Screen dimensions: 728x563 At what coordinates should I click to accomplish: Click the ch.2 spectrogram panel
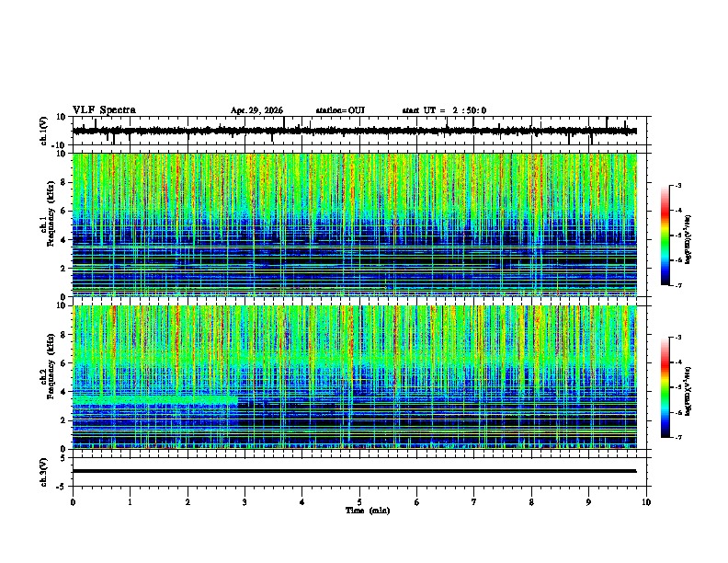(x=355, y=377)
